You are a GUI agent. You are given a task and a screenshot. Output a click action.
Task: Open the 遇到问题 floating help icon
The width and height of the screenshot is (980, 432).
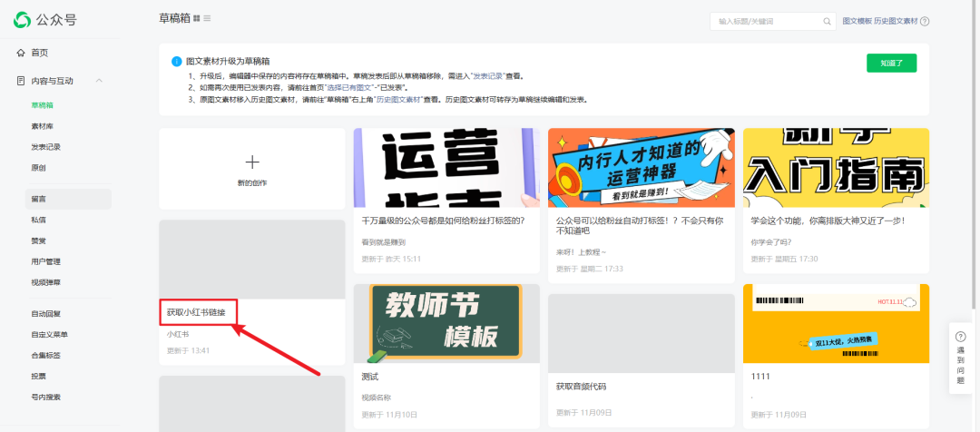click(961, 336)
